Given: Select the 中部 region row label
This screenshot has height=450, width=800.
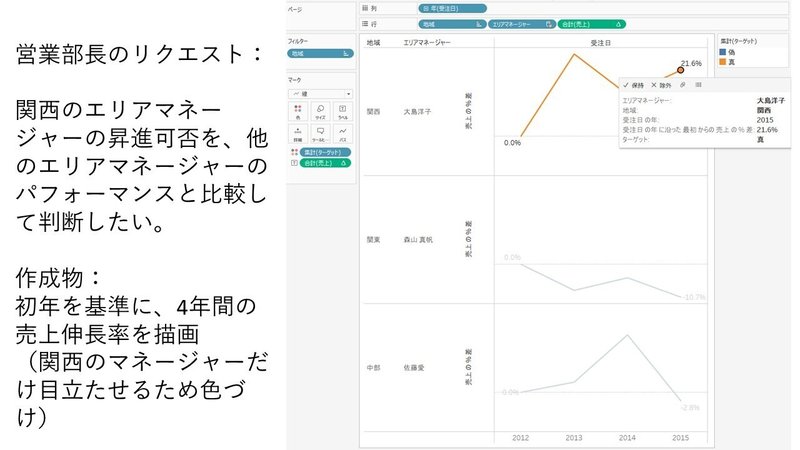Looking at the screenshot, I should click(x=373, y=368).
